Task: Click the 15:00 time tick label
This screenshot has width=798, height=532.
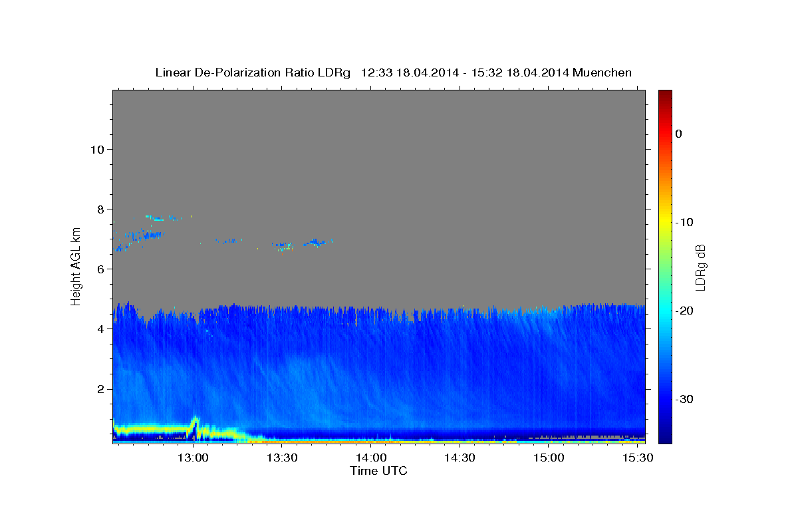Action: (549, 458)
